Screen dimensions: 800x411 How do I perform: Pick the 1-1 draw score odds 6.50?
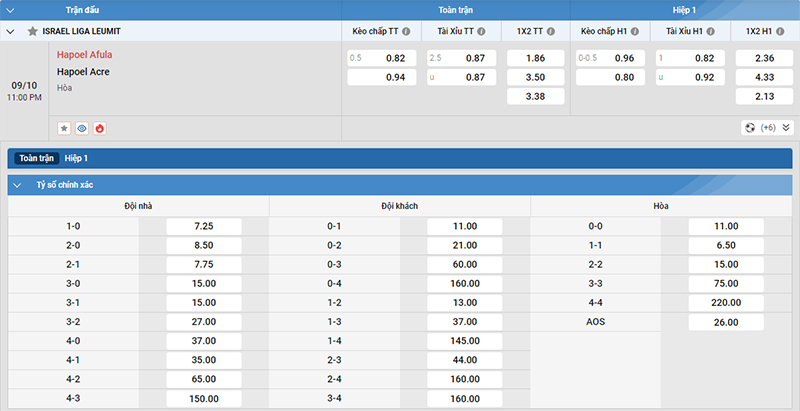point(726,245)
